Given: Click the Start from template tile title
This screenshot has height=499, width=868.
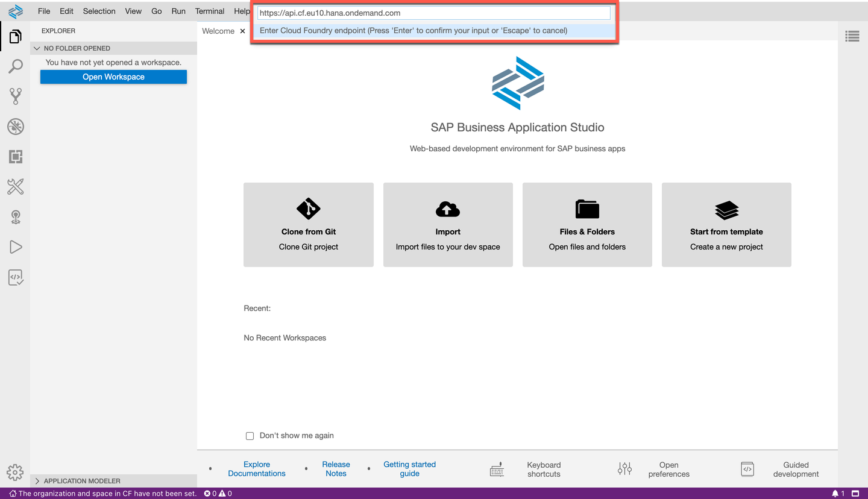Looking at the screenshot, I should click(x=726, y=231).
